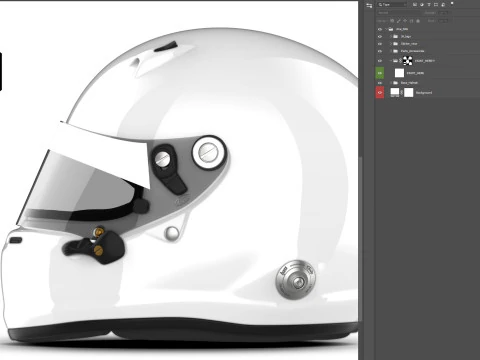480x360 pixels.
Task: Expand the Base_Helmet group
Action: (391, 83)
